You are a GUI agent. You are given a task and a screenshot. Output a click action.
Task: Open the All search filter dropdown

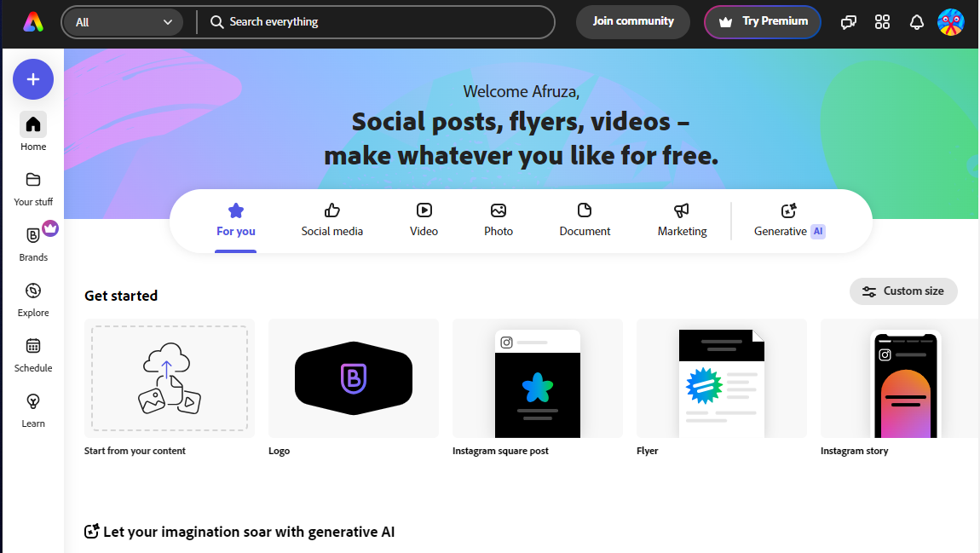point(123,22)
